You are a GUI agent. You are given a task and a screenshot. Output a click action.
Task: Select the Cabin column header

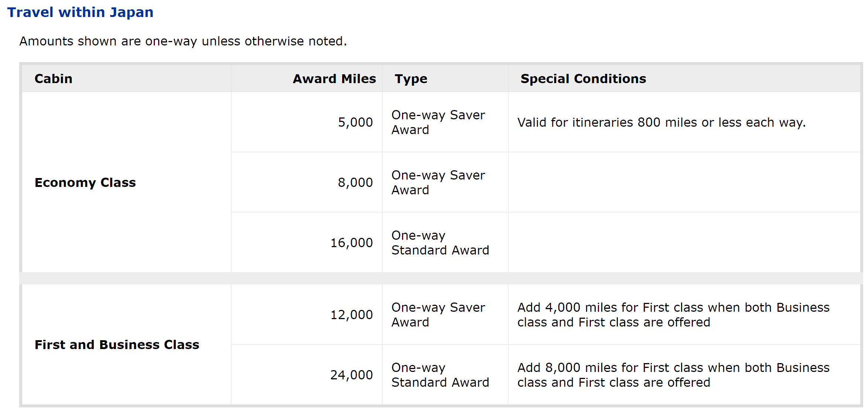pos(54,79)
